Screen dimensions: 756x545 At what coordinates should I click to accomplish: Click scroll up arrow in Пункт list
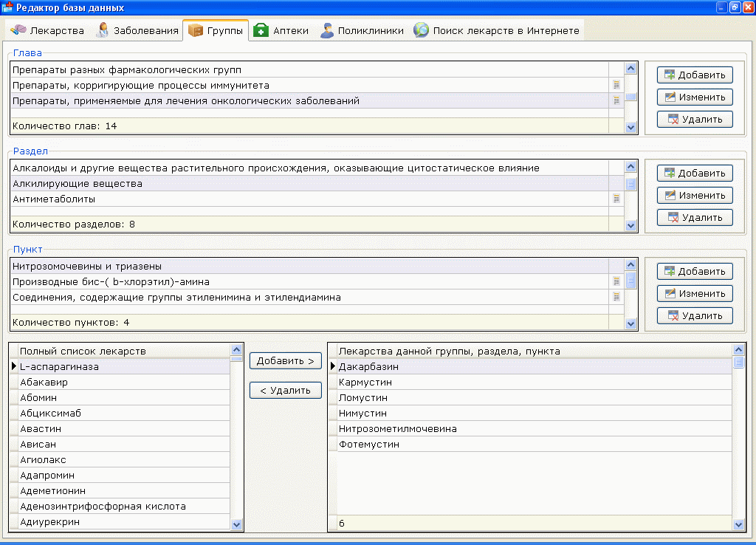[630, 264]
